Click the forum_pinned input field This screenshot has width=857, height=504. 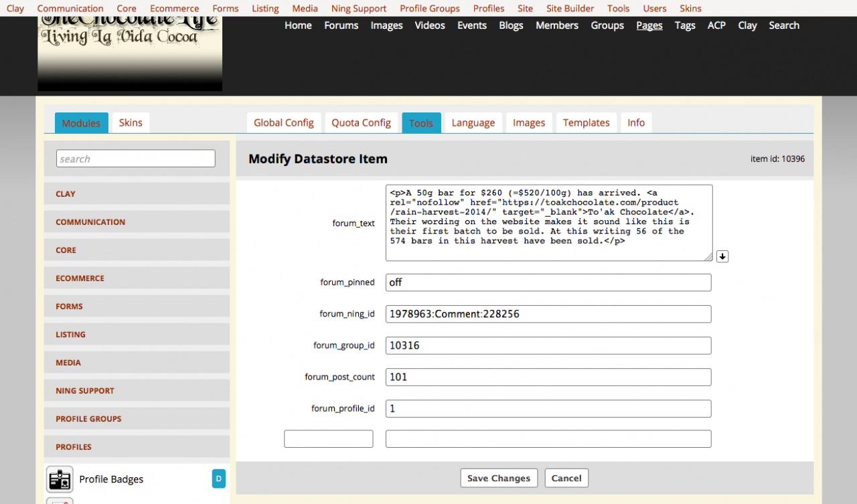(548, 282)
